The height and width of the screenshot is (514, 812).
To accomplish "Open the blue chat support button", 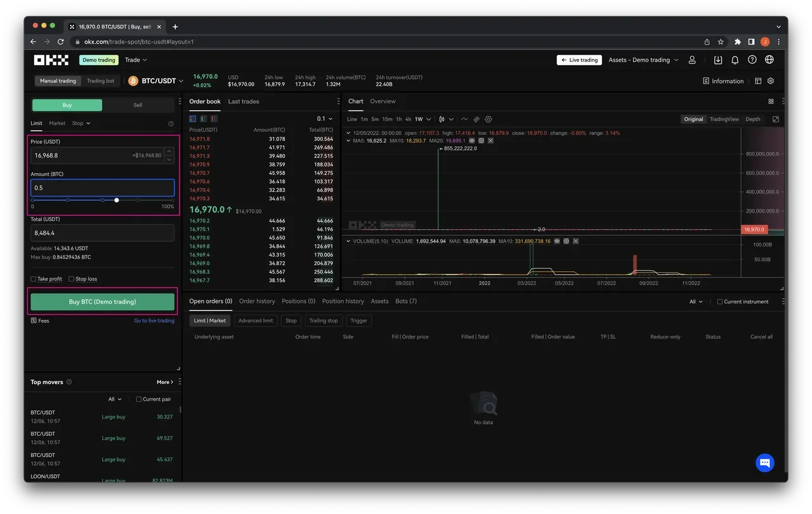I will point(765,462).
